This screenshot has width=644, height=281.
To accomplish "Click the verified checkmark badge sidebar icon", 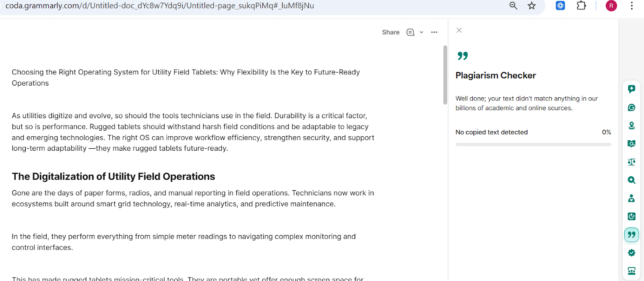I will tap(632, 253).
